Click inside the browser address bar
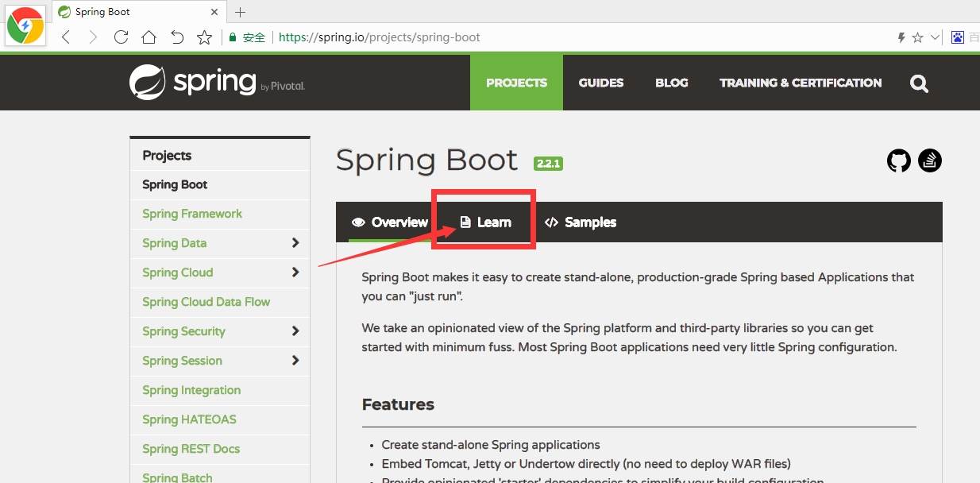The width and height of the screenshot is (980, 483). pyautogui.click(x=476, y=37)
